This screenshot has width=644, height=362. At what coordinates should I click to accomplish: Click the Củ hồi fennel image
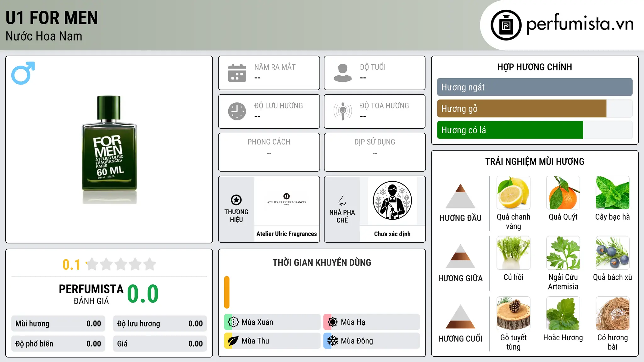[514, 253]
